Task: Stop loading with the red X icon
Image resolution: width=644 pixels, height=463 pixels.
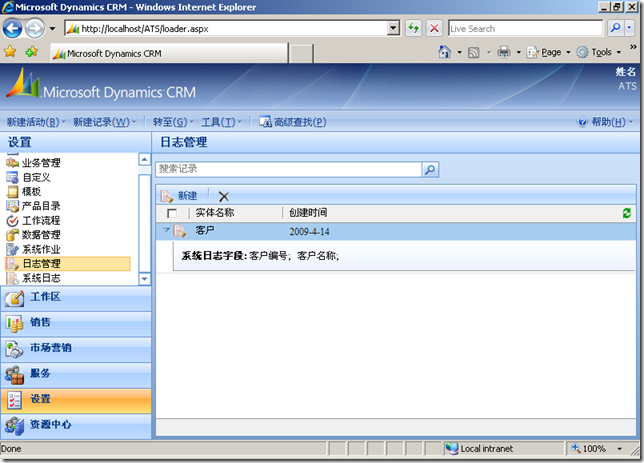Action: point(434,28)
